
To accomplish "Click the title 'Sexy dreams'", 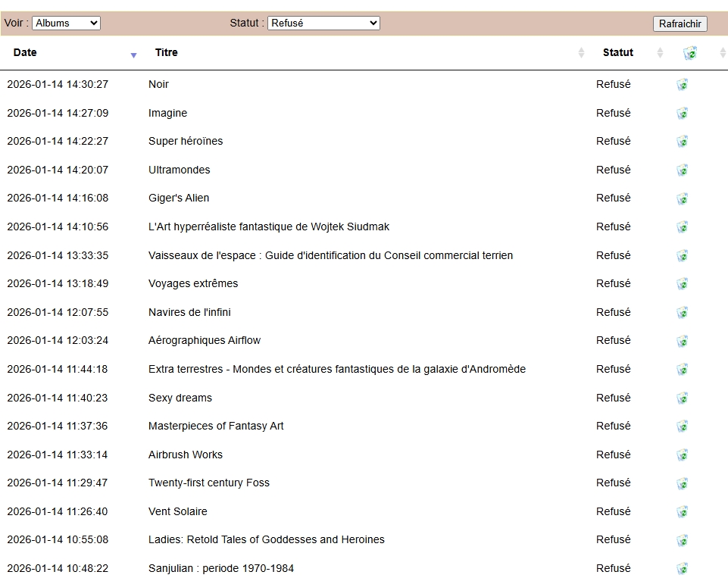I will (180, 398).
